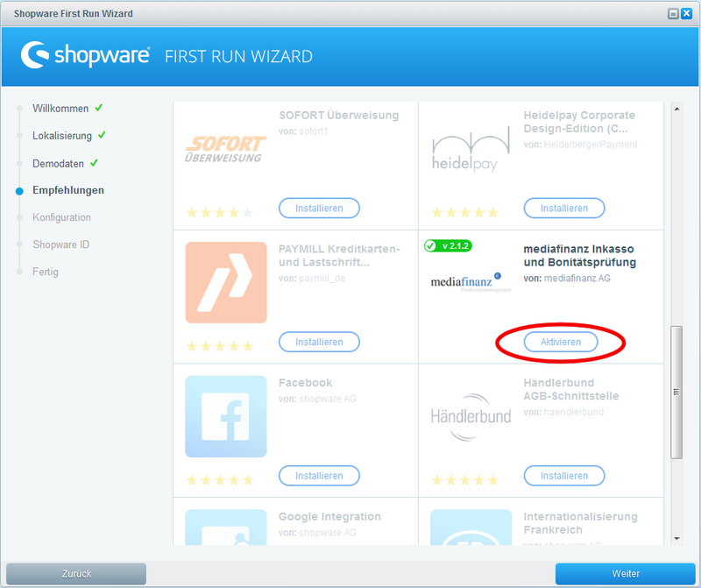Click the 'von: mediafinanz AG' author text
The height and width of the screenshot is (588, 701).
click(567, 278)
